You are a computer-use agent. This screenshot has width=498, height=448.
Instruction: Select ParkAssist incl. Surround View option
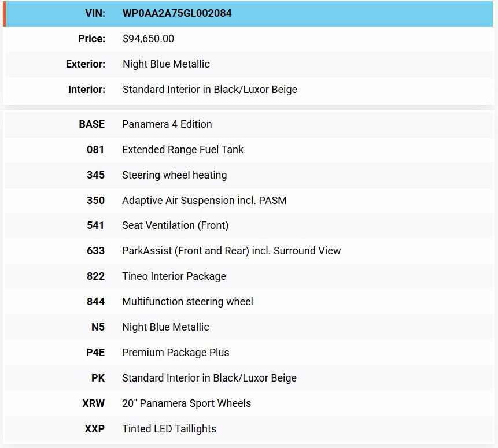click(x=231, y=251)
